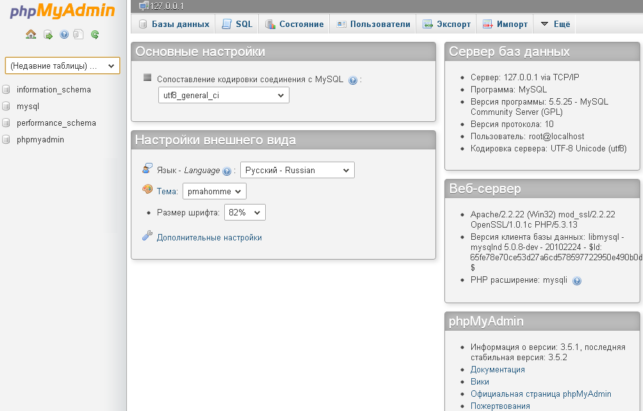The width and height of the screenshot is (643, 411).
Task: Click the Кодировка сервера: UTF-8 Unicode line
Action: pos(548,148)
